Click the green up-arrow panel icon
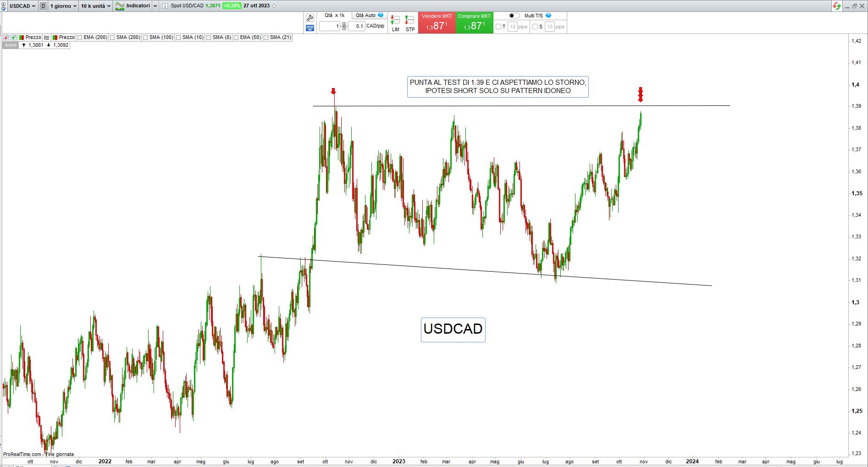This screenshot has width=868, height=467. 14,38
